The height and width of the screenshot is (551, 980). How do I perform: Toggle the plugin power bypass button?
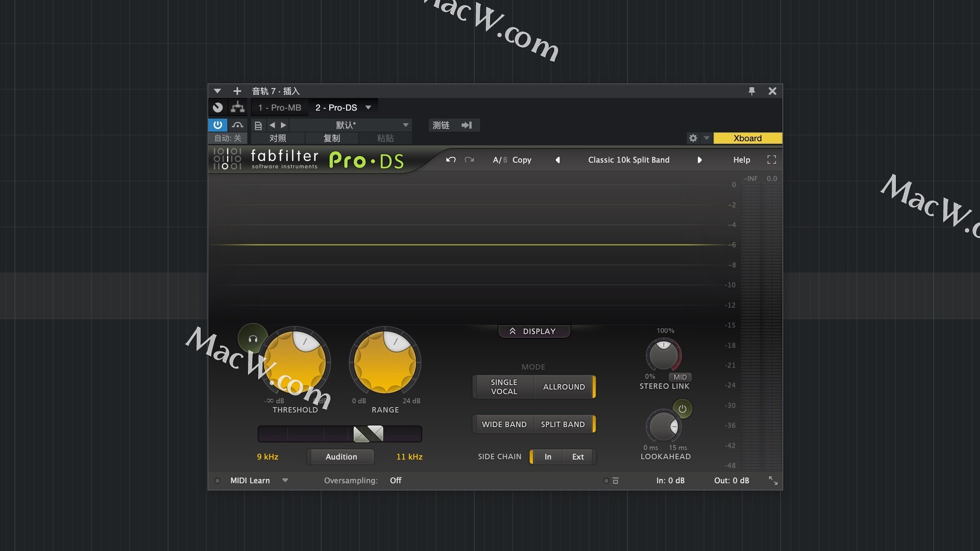coord(217,125)
